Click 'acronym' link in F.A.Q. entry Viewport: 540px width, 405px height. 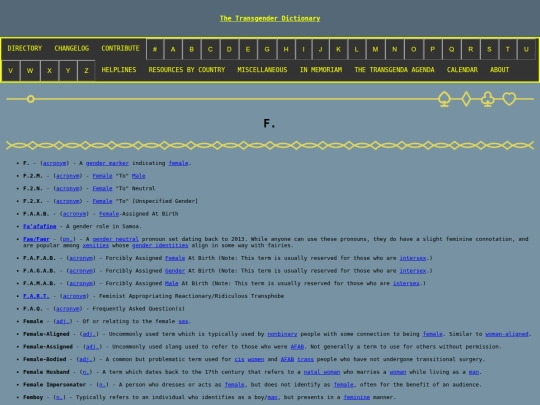click(x=68, y=309)
